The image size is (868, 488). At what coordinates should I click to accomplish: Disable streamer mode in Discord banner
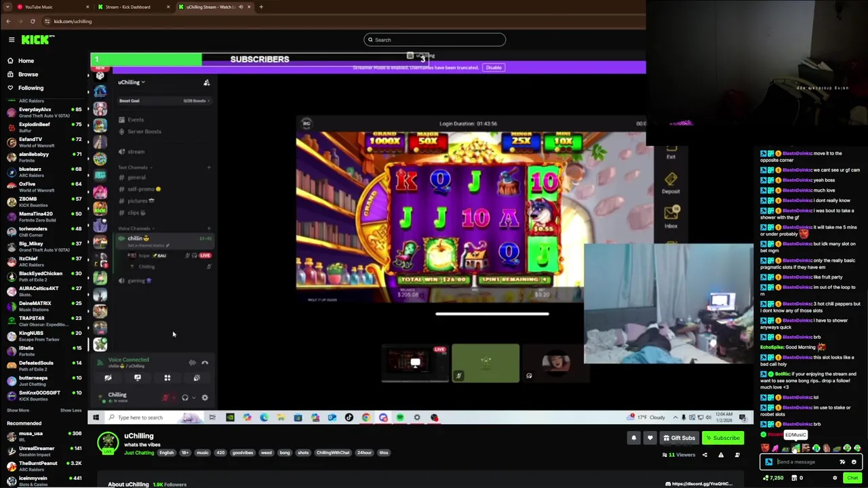[494, 68]
